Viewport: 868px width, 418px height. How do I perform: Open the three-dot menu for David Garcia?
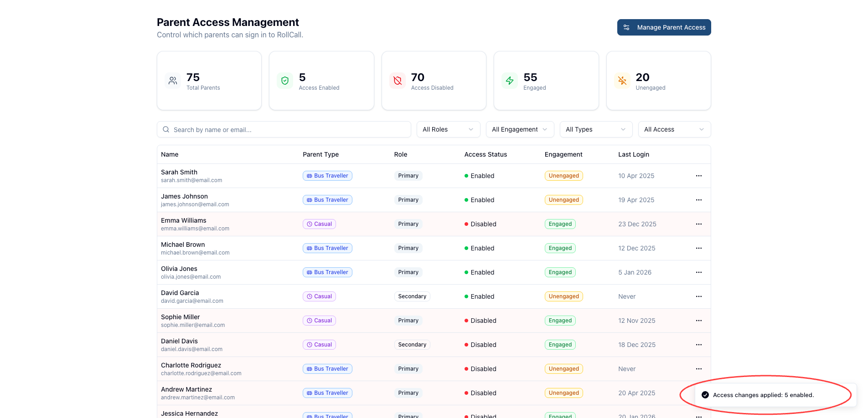click(698, 296)
